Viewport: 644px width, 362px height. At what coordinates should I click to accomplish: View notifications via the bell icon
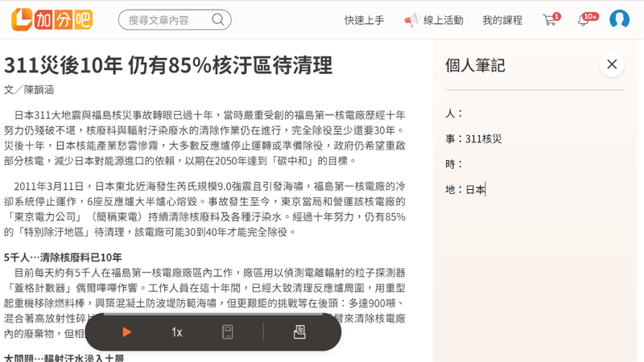(584, 20)
